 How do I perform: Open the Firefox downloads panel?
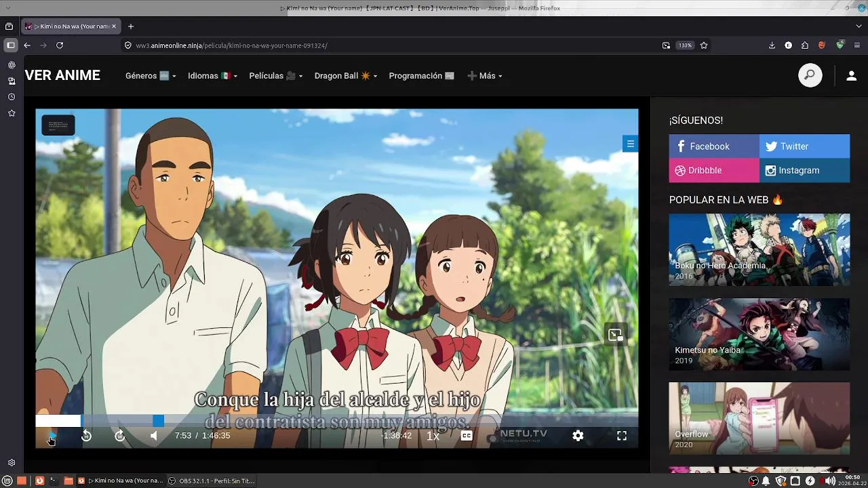772,45
